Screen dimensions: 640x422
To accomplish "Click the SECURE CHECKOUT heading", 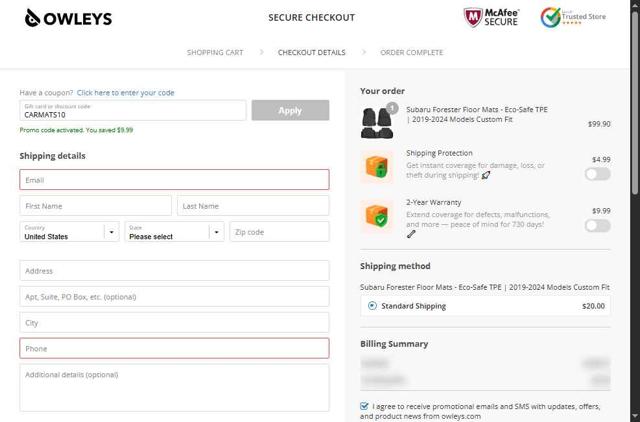I will 311,18.
